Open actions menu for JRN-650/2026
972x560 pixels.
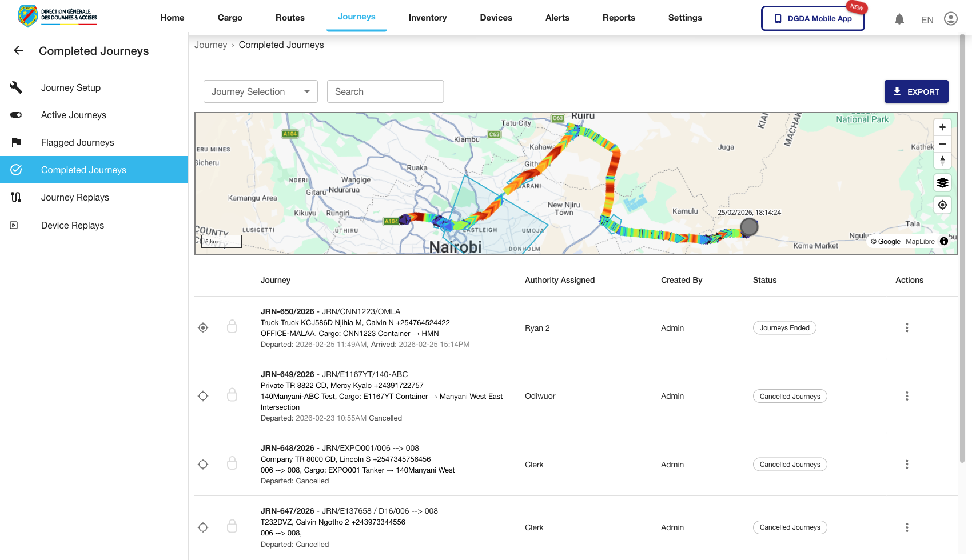click(x=907, y=328)
